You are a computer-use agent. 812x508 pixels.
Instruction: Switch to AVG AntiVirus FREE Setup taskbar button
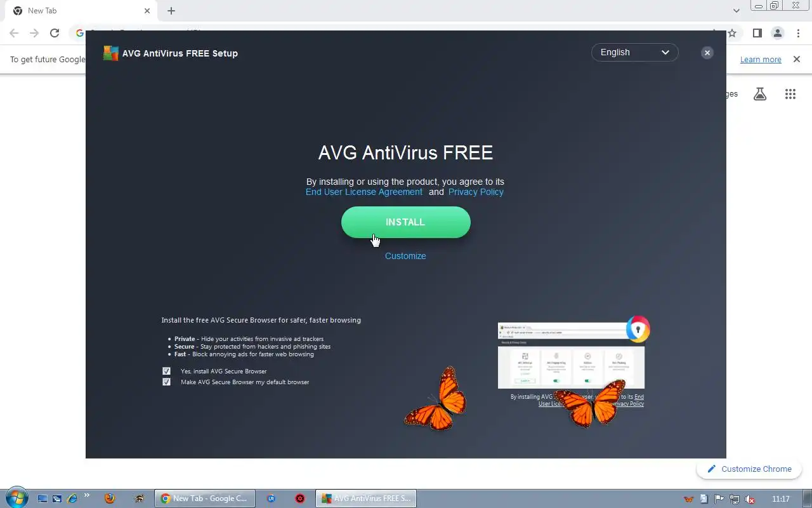tap(366, 498)
